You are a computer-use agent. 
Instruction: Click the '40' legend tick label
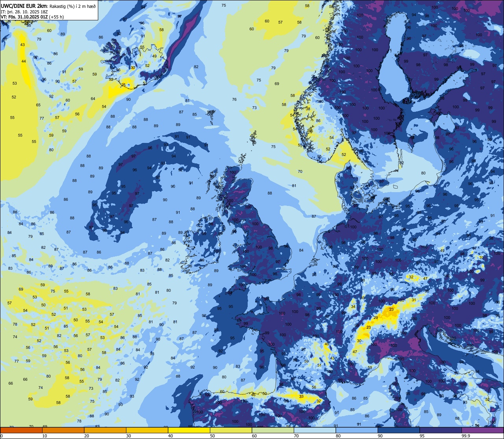170,436
